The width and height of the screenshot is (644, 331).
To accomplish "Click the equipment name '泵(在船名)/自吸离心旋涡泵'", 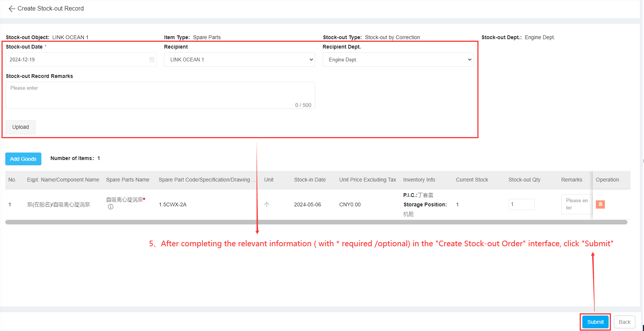I will (59, 204).
